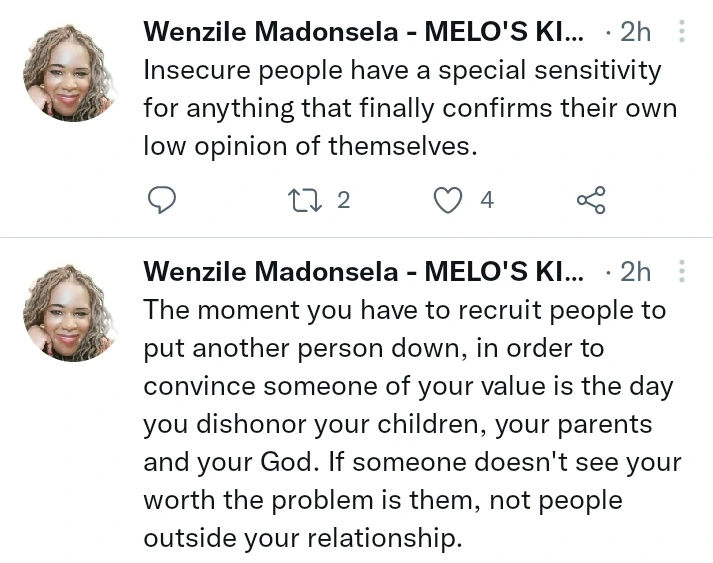Image resolution: width=713 pixels, height=563 pixels.
Task: Open more options on first tweet
Action: (681, 31)
